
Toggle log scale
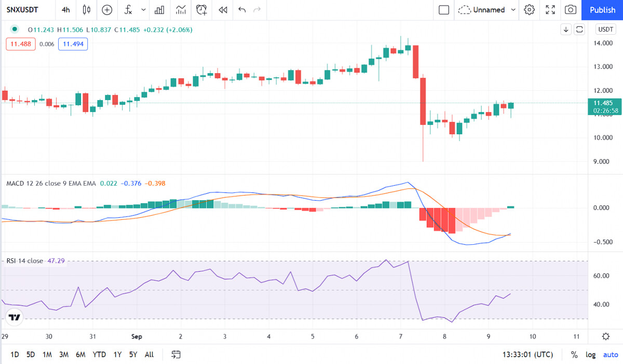591,355
